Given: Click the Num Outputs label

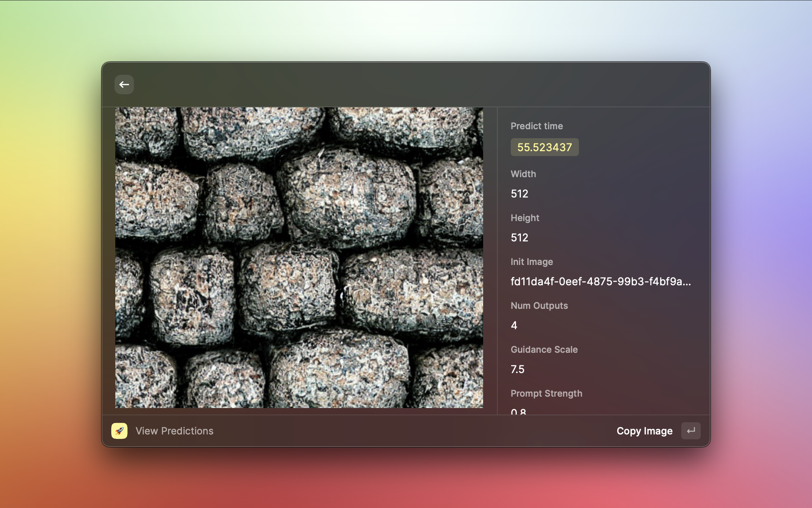Looking at the screenshot, I should point(539,306).
